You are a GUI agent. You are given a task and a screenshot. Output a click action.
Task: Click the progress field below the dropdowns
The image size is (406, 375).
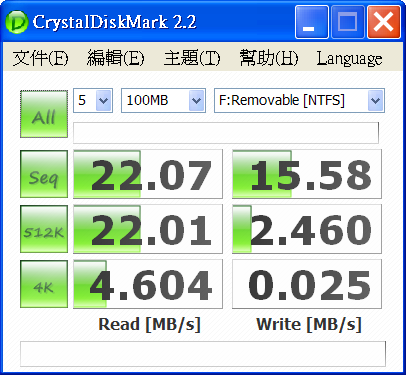[226, 133]
